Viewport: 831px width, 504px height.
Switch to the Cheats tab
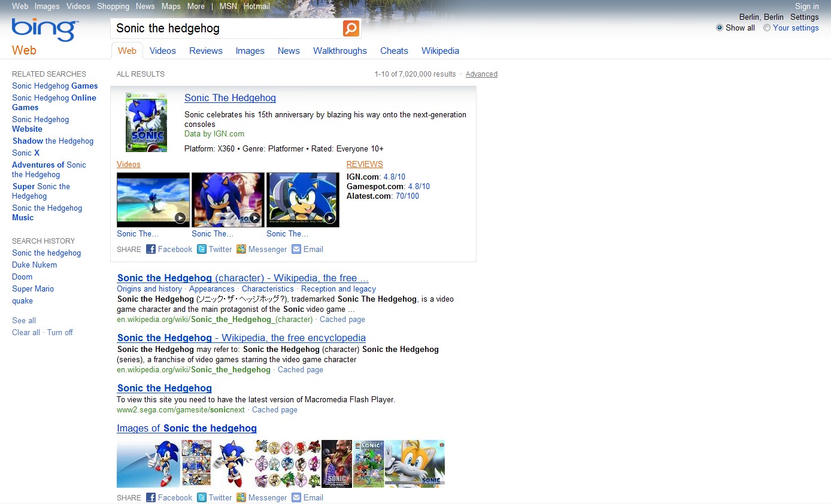(394, 51)
